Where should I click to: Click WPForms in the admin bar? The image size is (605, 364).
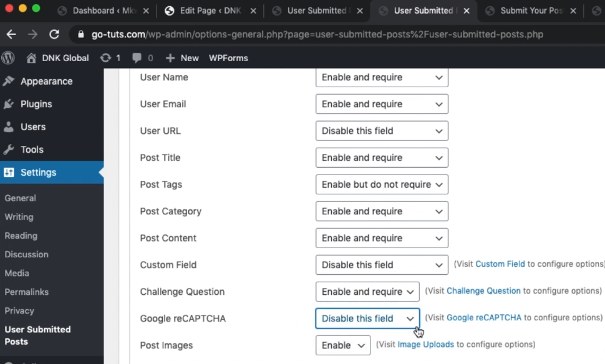[228, 58]
